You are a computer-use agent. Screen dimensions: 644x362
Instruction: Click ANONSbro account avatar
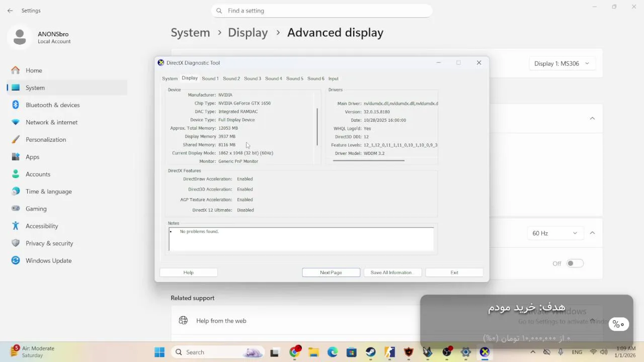20,37
